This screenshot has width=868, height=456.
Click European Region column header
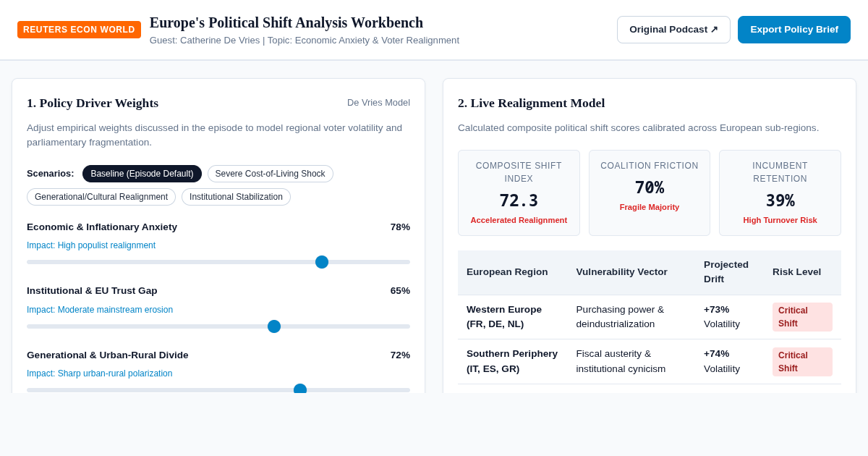pos(507,272)
